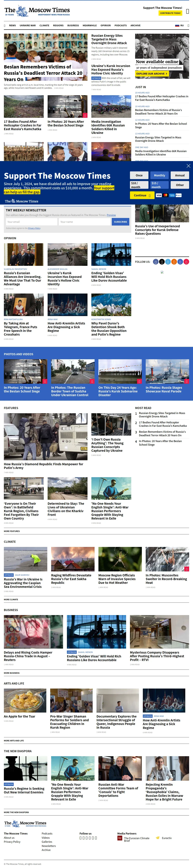Image resolution: width=193 pixels, height=868 pixels.
Task: Click More Climate link
Action: tap(11, 599)
